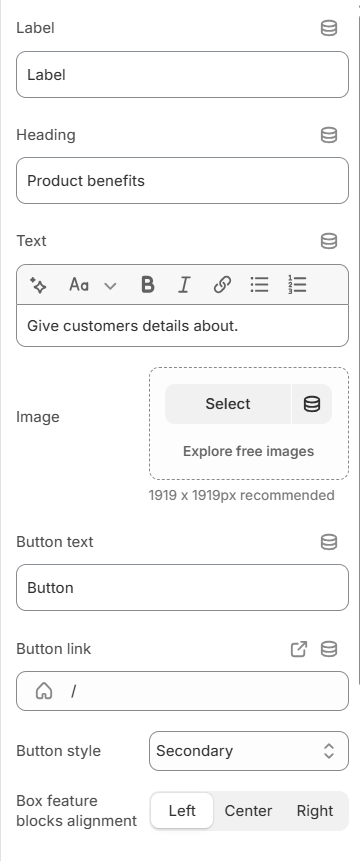This screenshot has width=360, height=861.
Task: Connect dynamic source for Button link
Action: click(x=329, y=649)
